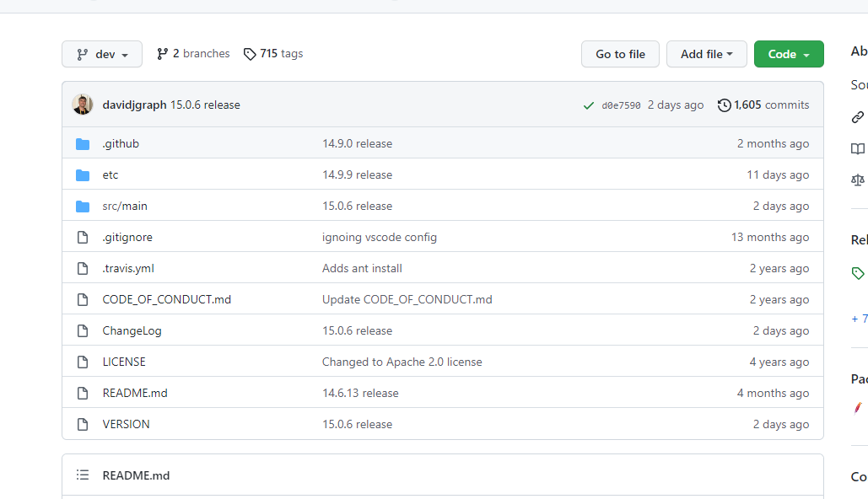This screenshot has height=499, width=868.
Task: Click the README.md heading in the preview panel
Action: 136,475
